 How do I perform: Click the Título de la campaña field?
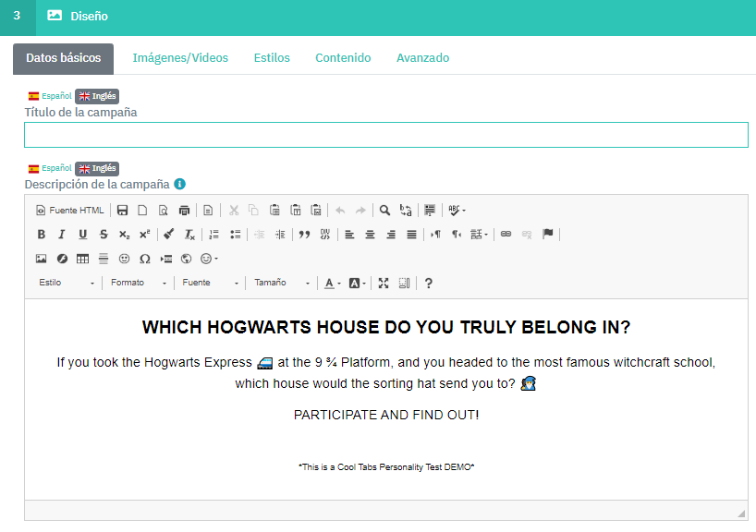[385, 135]
